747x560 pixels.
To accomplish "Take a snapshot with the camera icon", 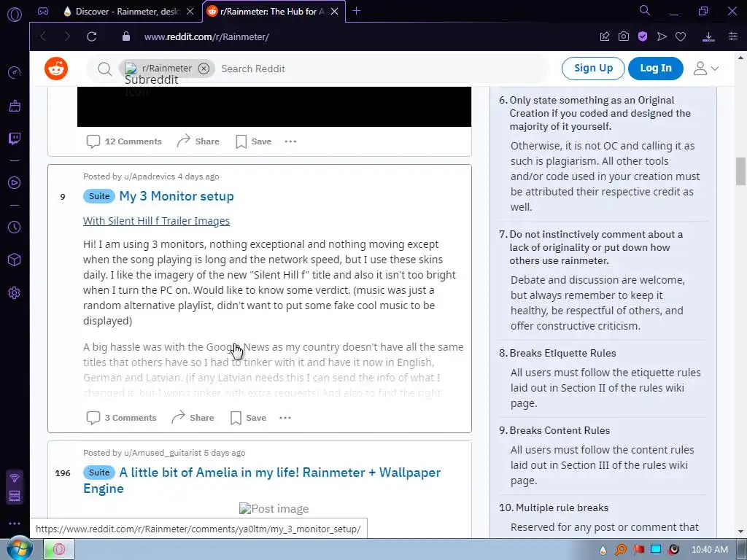I will [624, 36].
